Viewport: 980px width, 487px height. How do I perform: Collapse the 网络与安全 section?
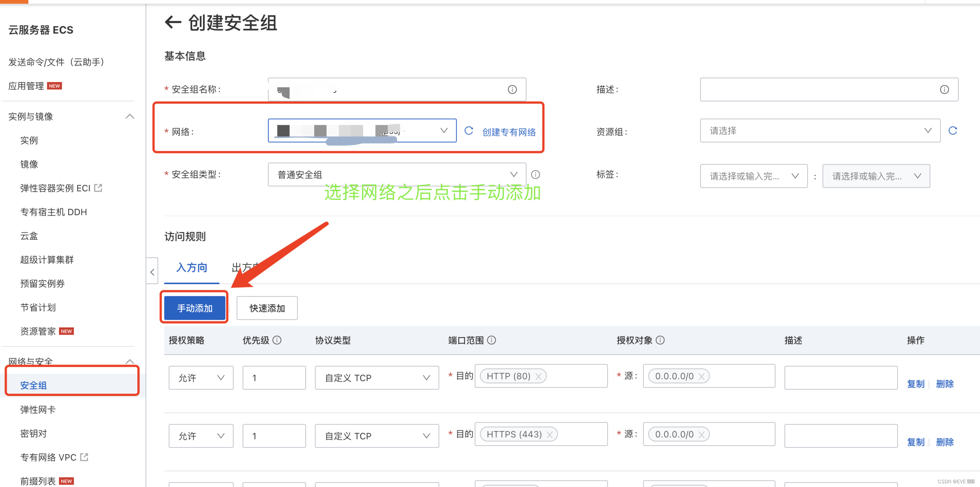[x=130, y=361]
